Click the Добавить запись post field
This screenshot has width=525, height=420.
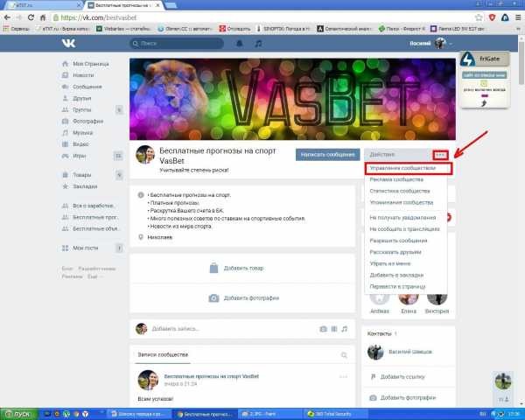click(231, 329)
